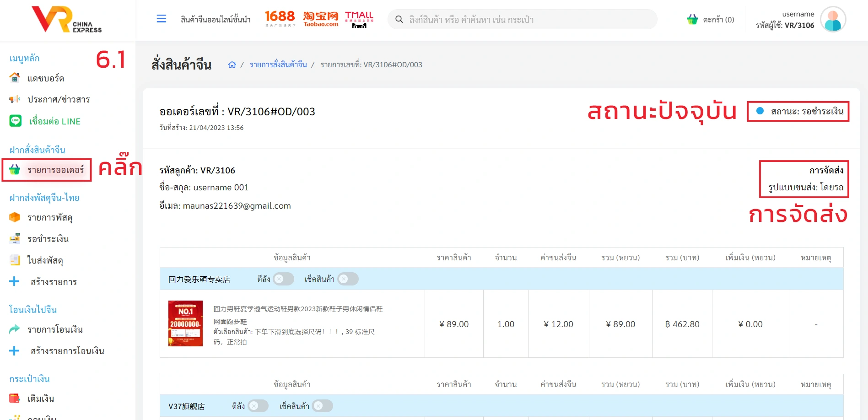Click the user profile avatar

tap(833, 19)
